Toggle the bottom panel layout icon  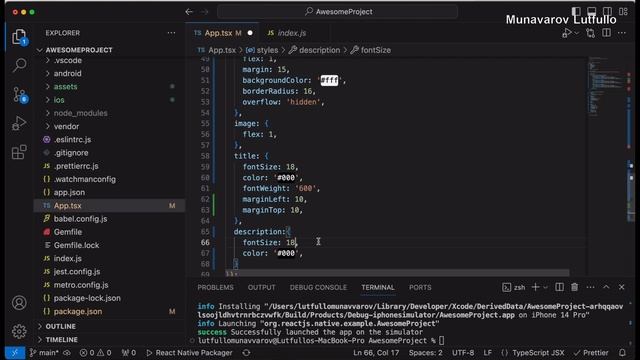(x=591, y=11)
